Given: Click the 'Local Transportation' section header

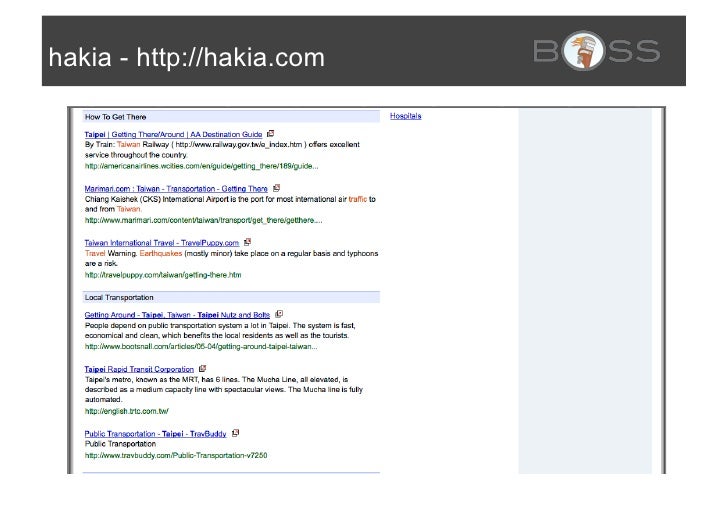Looking at the screenshot, I should 231,297.
